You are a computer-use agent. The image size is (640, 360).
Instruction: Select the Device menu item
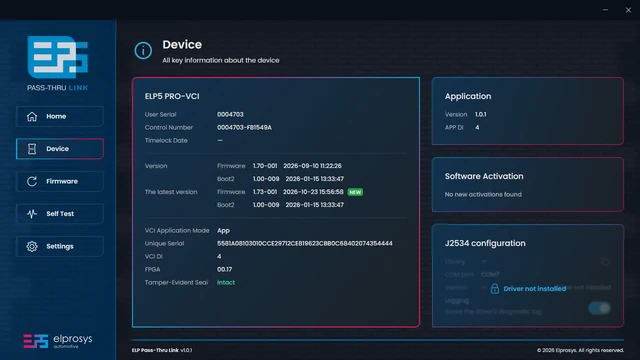pyautogui.click(x=60, y=149)
